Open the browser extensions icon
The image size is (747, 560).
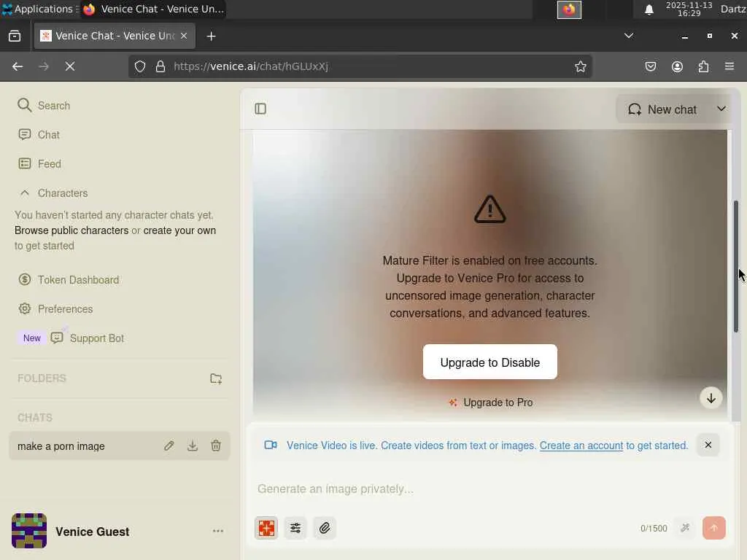[x=703, y=66]
